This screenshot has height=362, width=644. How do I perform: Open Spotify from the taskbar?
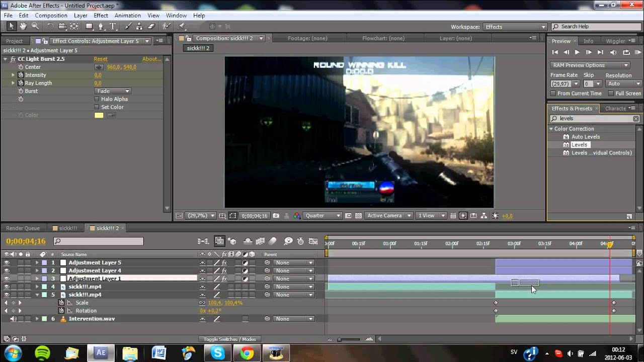pyautogui.click(x=42, y=352)
